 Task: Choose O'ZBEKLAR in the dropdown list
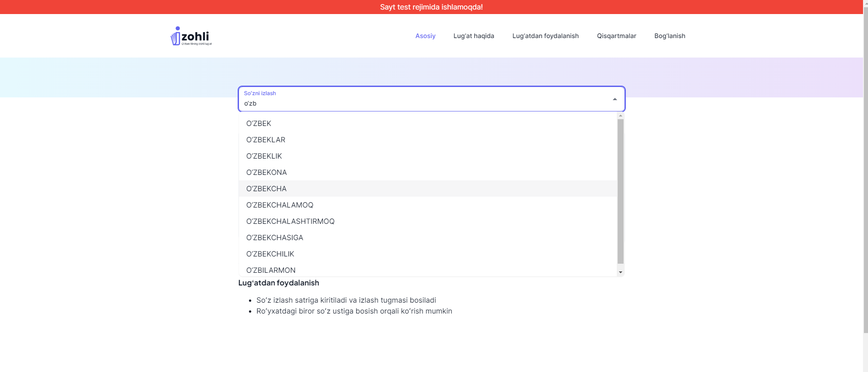(x=266, y=140)
